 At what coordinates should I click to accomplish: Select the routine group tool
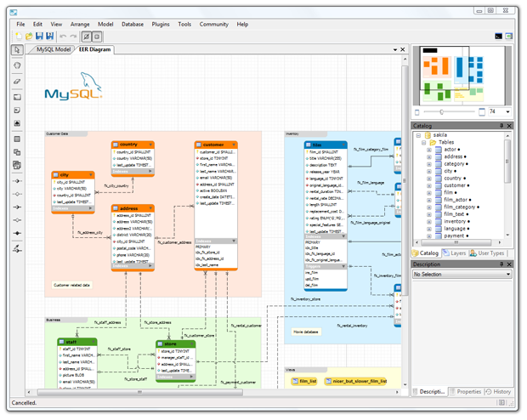pos(17,165)
